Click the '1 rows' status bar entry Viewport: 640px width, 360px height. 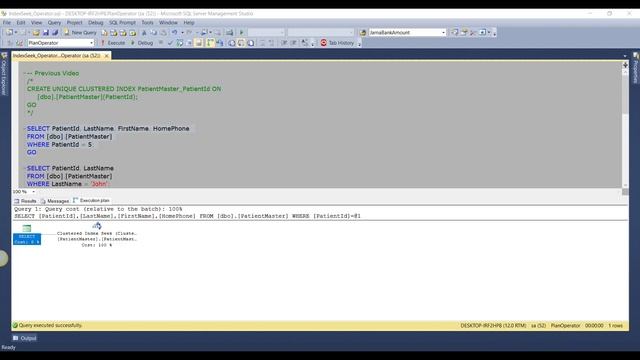pos(616,326)
